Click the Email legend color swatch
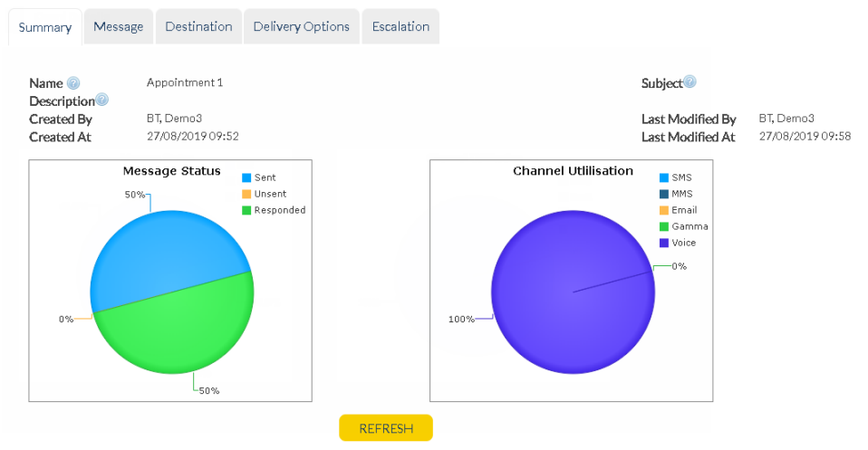The image size is (868, 450). (664, 210)
